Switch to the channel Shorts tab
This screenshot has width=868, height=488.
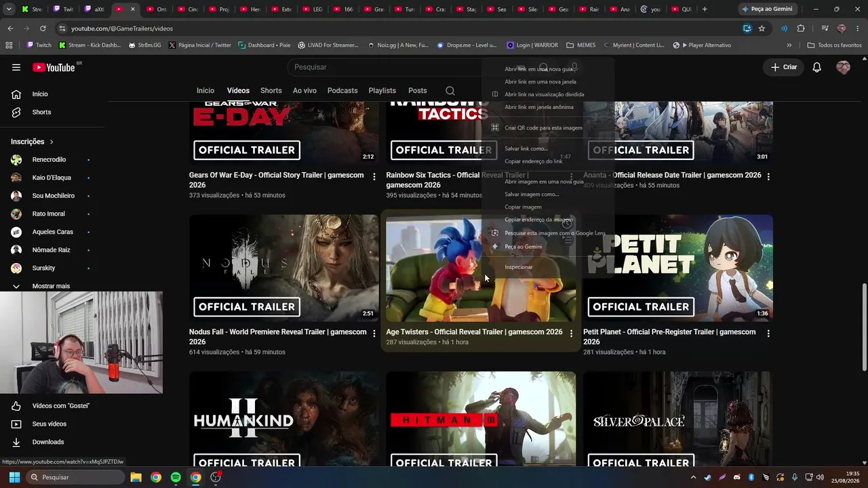tap(271, 91)
